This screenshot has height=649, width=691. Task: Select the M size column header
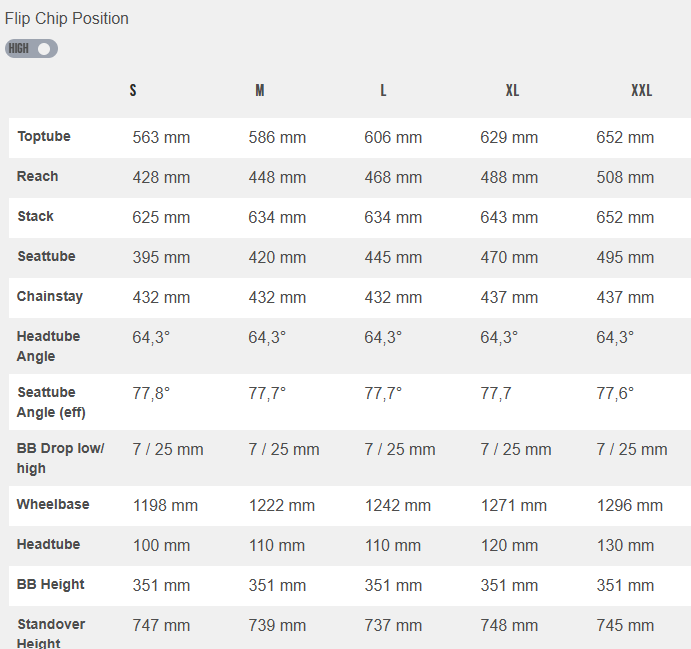click(x=260, y=90)
